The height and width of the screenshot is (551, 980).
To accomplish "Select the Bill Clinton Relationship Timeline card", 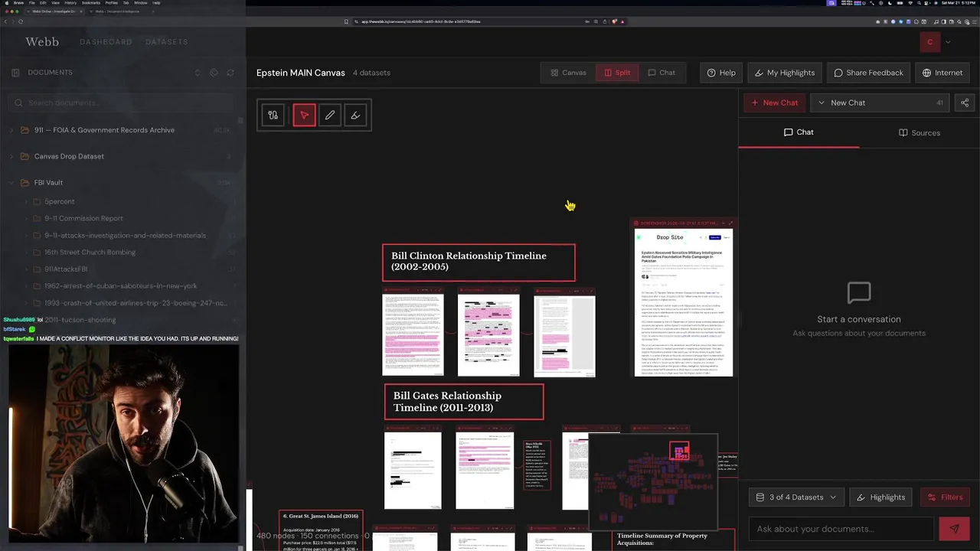I will coord(479,262).
